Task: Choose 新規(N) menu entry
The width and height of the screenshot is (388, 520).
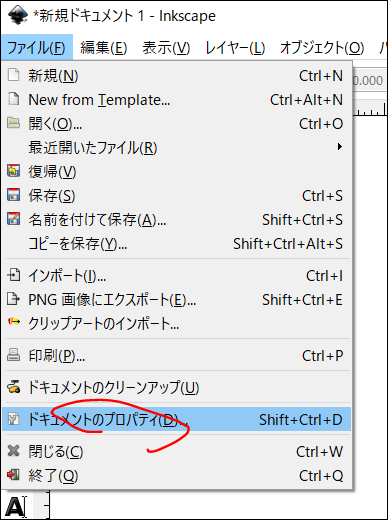Action: (x=177, y=76)
